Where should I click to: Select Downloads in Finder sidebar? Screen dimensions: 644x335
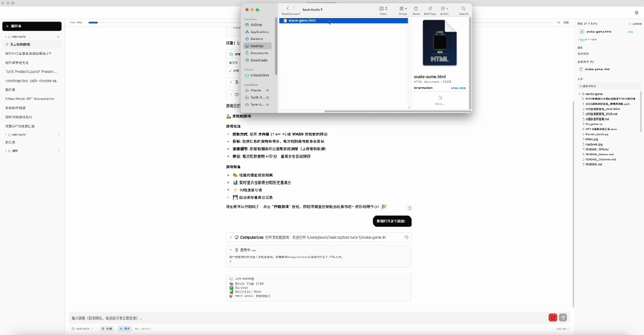tap(259, 60)
